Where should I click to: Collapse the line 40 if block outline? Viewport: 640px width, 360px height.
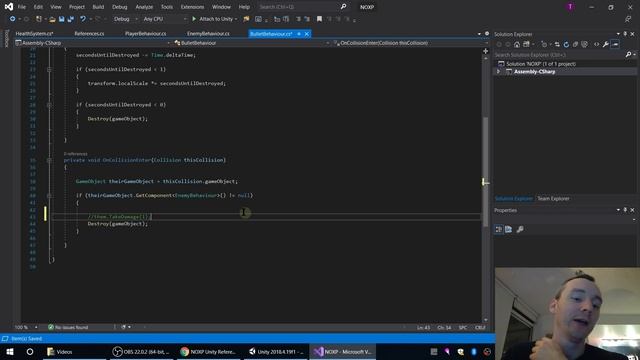pyautogui.click(x=49, y=196)
